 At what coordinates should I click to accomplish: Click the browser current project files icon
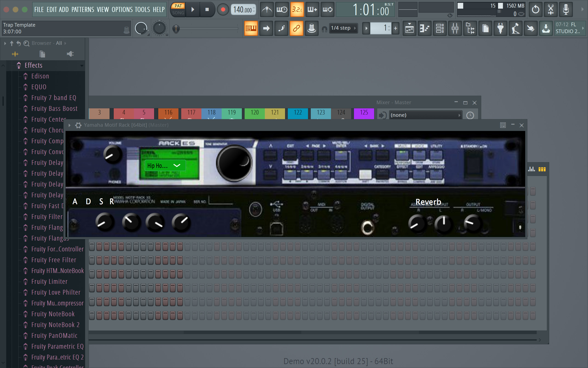42,54
